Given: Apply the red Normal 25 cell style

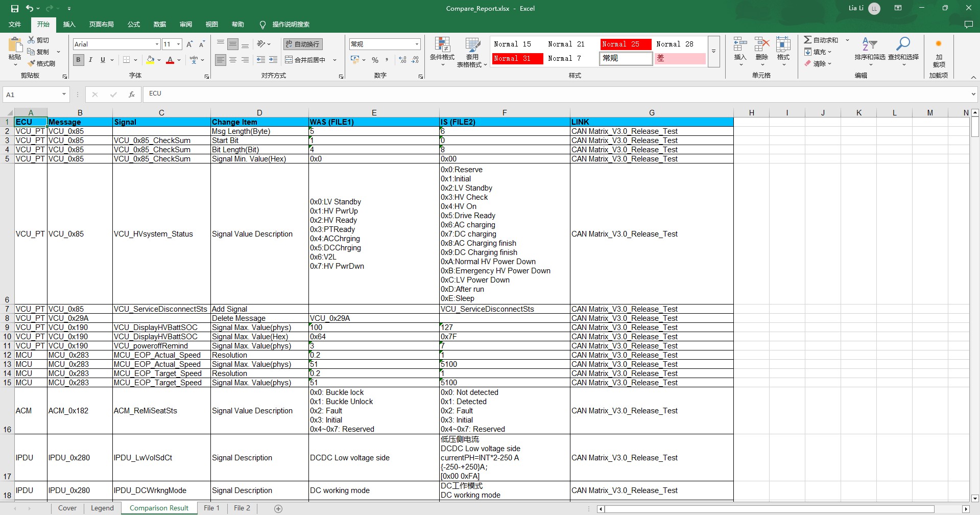Looking at the screenshot, I should click(x=625, y=44).
